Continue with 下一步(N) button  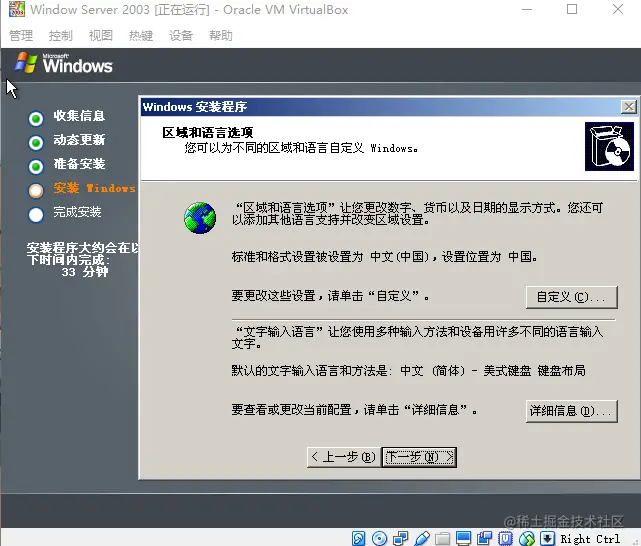[x=419, y=457]
